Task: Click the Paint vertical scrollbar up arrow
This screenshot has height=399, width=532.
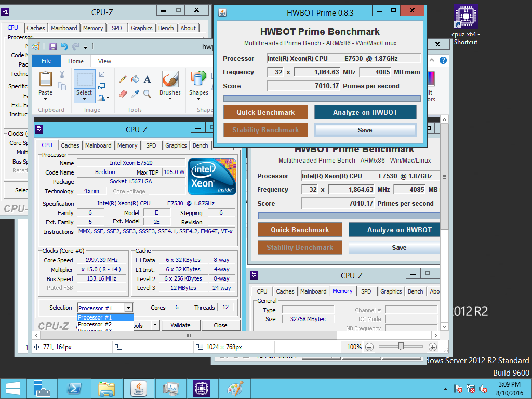Action: pyautogui.click(x=445, y=120)
